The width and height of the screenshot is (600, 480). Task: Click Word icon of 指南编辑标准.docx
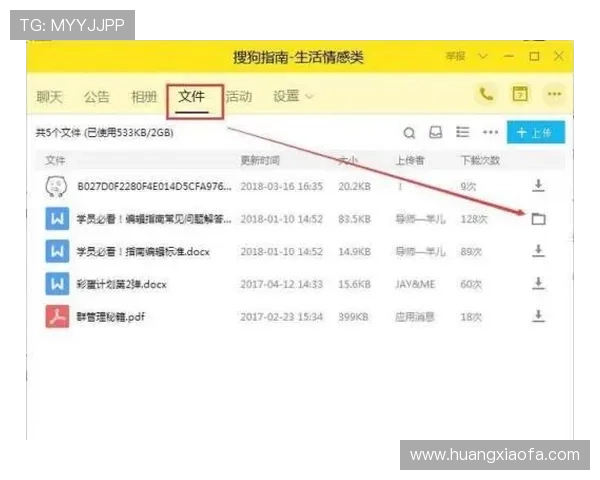click(x=57, y=251)
